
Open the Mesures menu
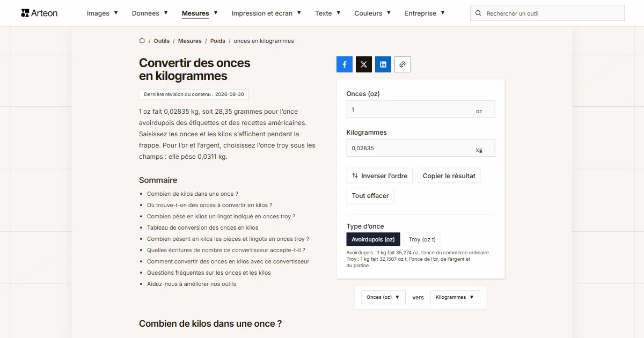pyautogui.click(x=200, y=13)
